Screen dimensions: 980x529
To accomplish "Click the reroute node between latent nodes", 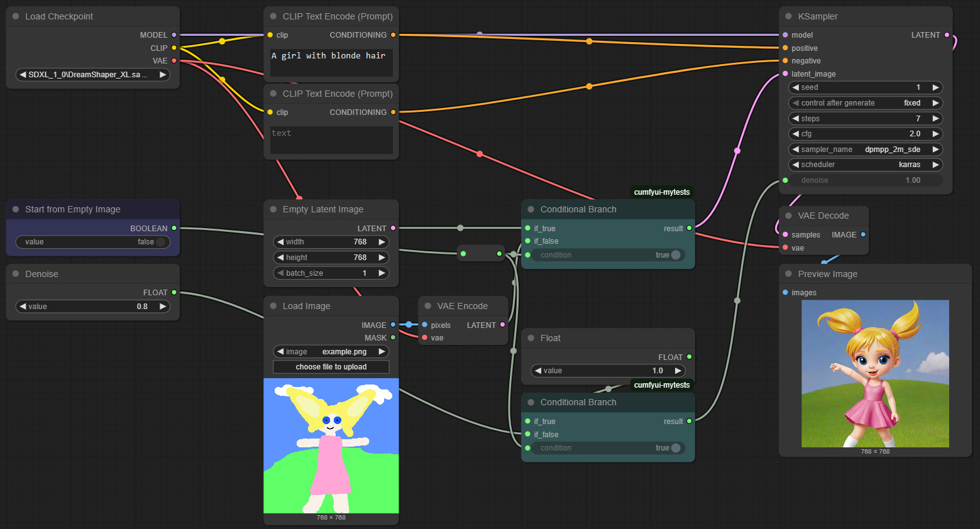I will click(481, 254).
